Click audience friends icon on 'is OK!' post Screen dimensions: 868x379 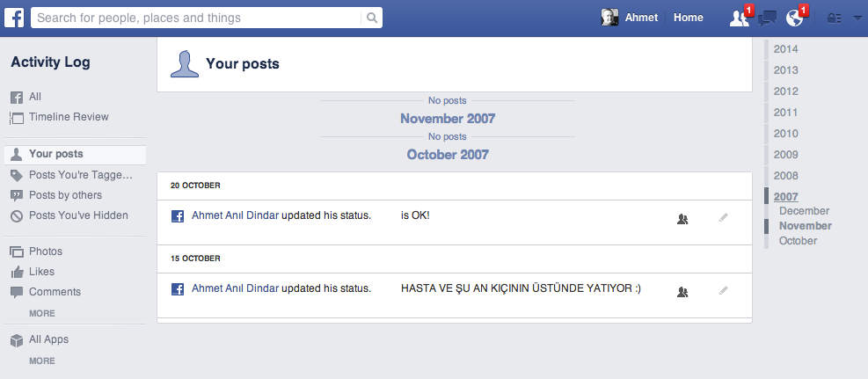pos(682,220)
